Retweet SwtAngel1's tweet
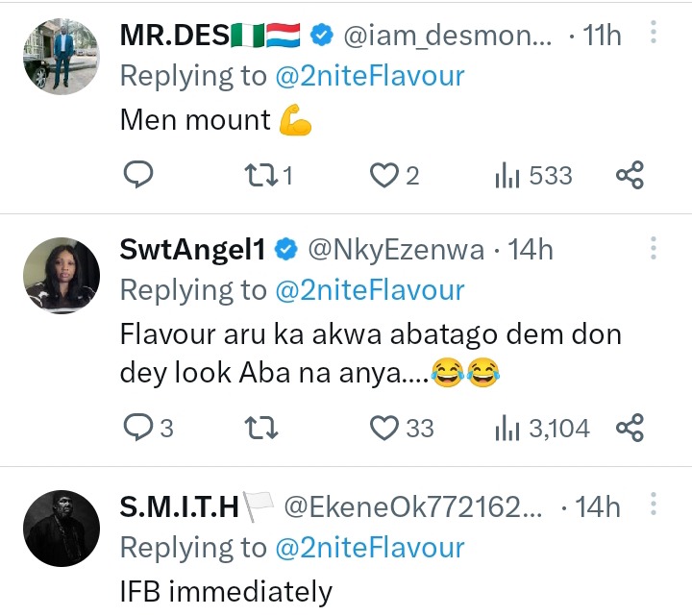This screenshot has height=616, width=692. tap(259, 428)
